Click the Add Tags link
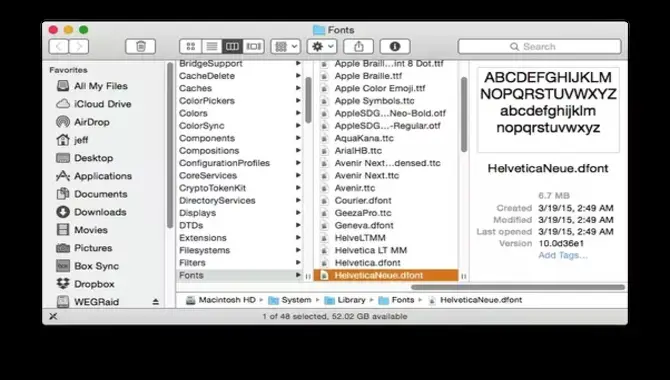The width and height of the screenshot is (670, 380). tap(563, 255)
